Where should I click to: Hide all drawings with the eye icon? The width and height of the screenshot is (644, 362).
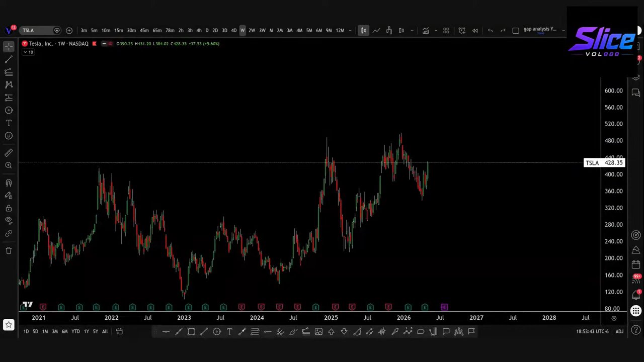[9, 220]
